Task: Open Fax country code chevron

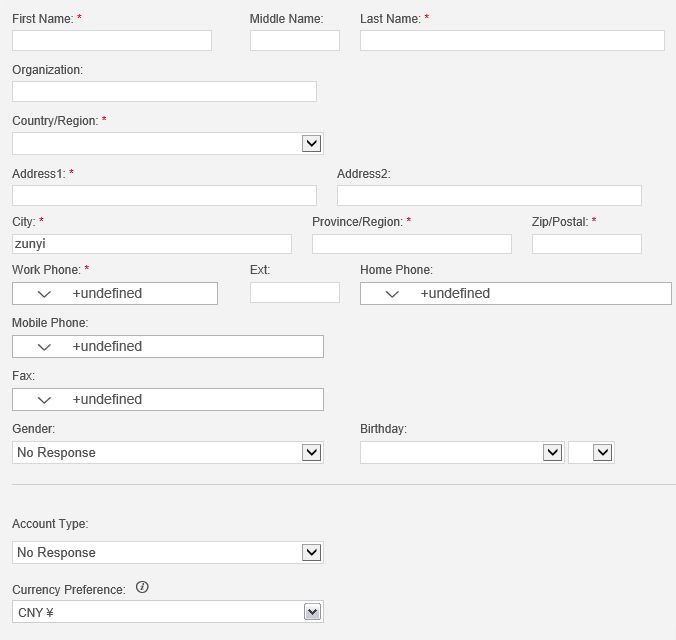Action: (x=44, y=400)
